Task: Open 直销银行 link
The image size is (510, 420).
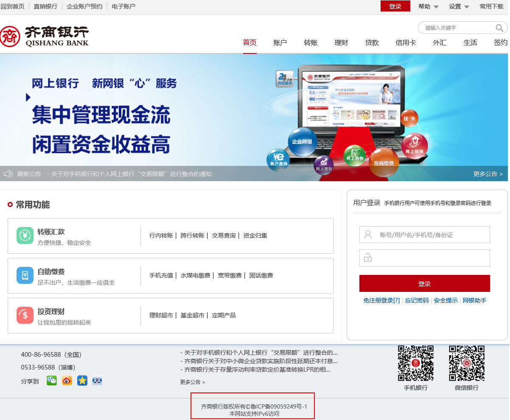Action: point(46,6)
